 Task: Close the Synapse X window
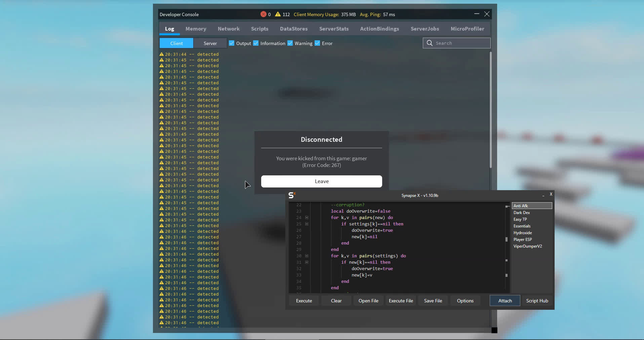[x=551, y=194]
